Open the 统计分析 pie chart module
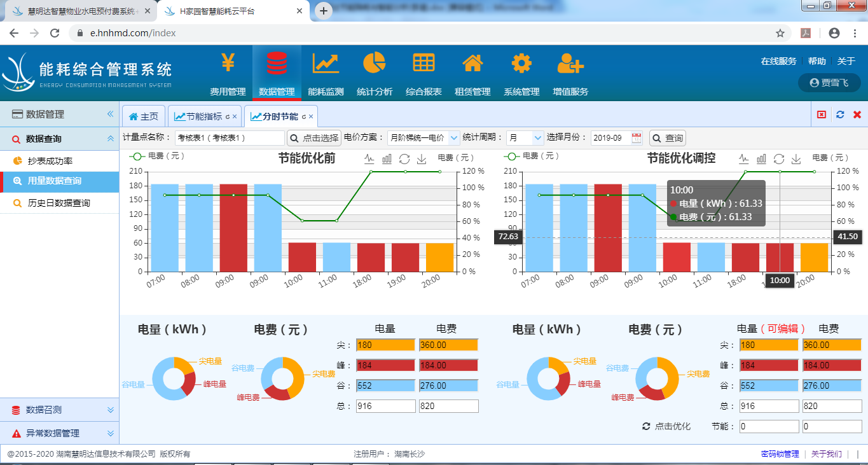 pos(374,73)
